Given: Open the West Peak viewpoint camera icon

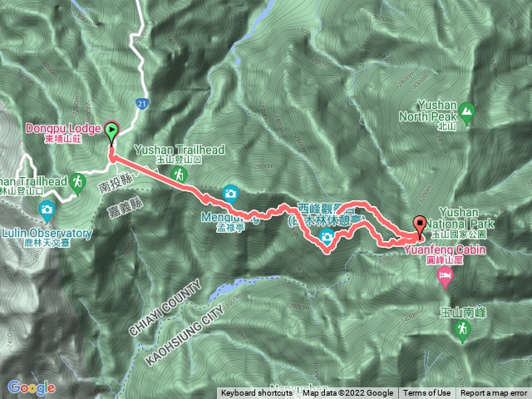Looking at the screenshot, I should pos(327,236).
